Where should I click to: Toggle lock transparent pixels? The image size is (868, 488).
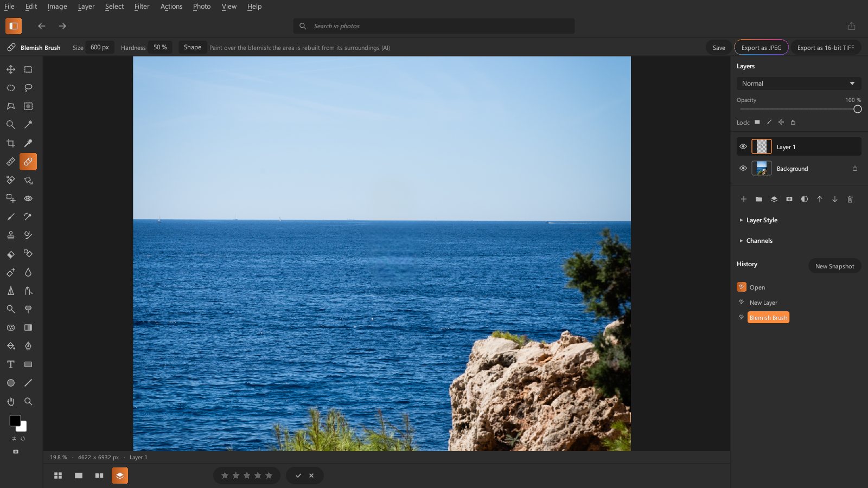tap(757, 122)
